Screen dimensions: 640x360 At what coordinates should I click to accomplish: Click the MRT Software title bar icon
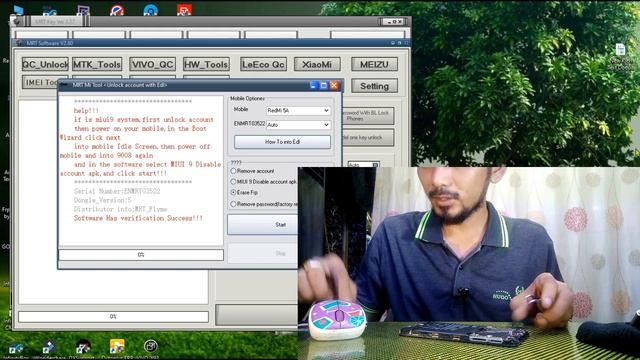point(18,43)
